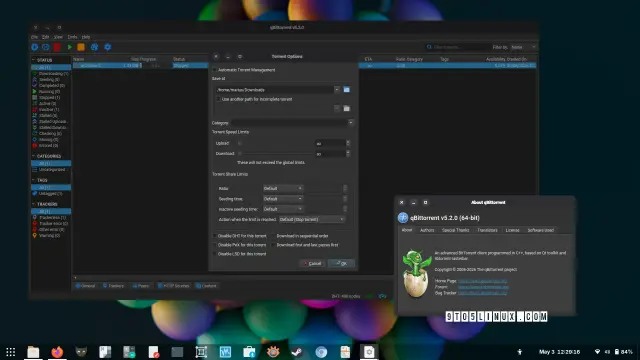This screenshot has height=360, width=640.
Task: Select the Completed (0) status filter
Action: click(x=51, y=86)
